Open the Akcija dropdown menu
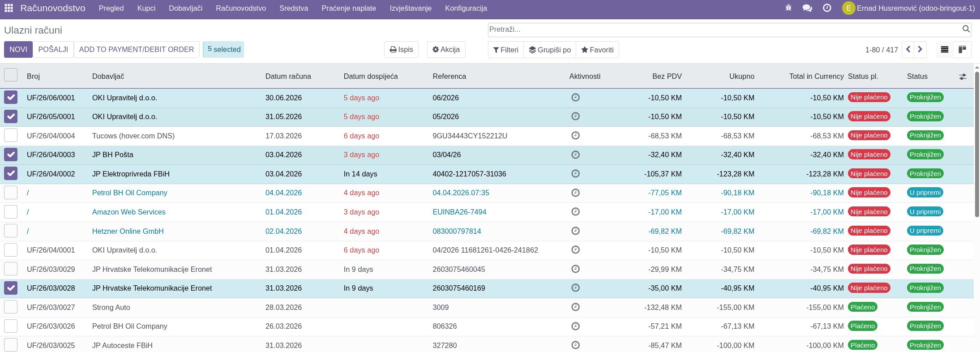Screen dimensions: 980x352 coord(446,50)
